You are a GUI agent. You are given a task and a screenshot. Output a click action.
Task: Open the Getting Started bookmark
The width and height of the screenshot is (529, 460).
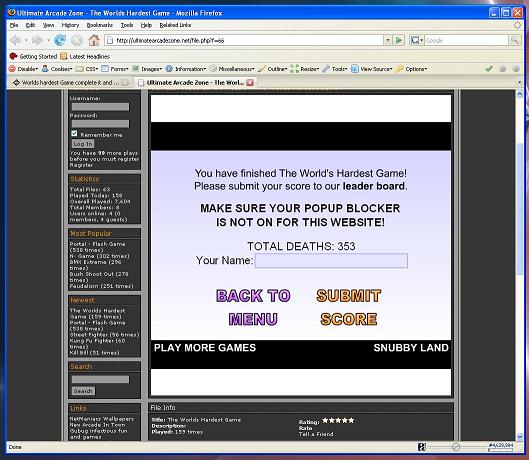click(x=33, y=56)
